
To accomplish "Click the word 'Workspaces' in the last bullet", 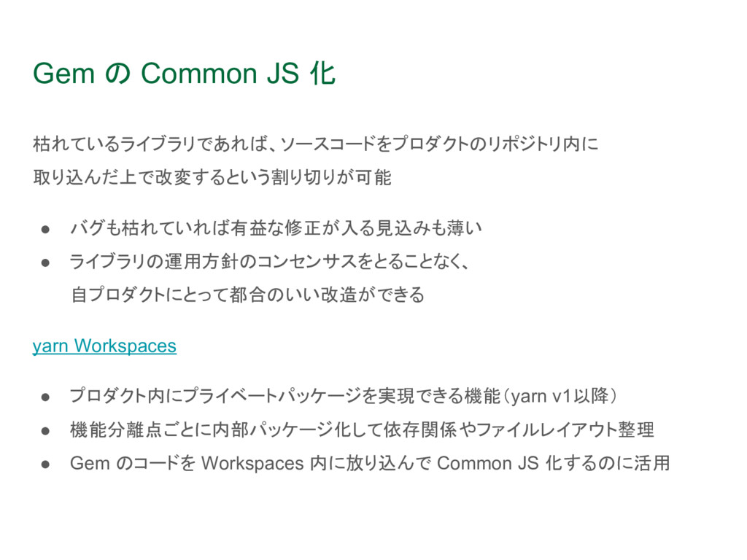I will (252, 463).
